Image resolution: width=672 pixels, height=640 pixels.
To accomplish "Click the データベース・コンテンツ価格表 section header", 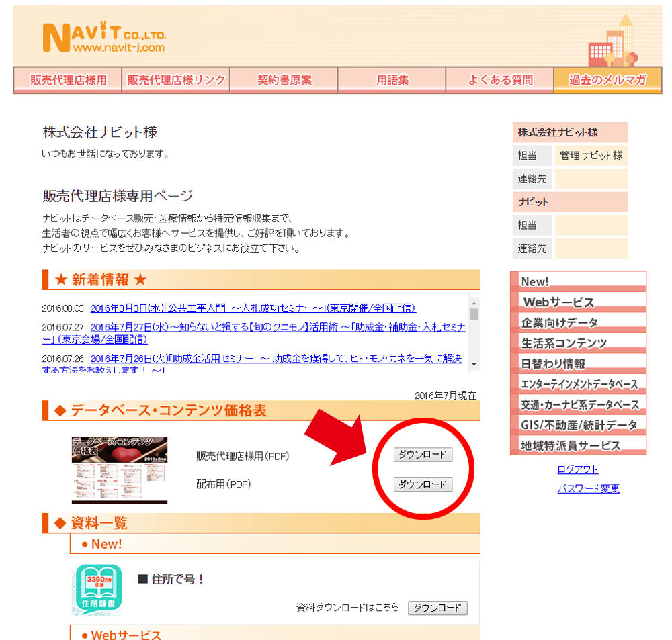I will point(261,410).
